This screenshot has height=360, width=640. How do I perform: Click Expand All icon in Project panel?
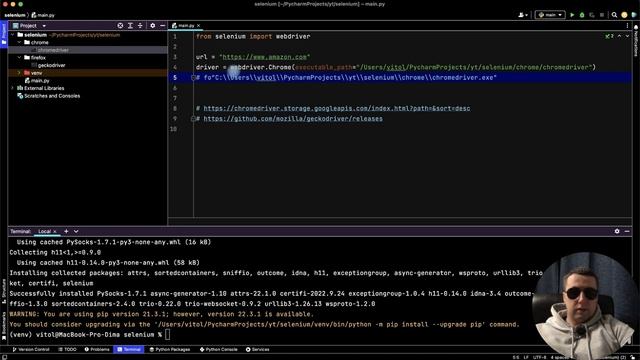tap(130, 25)
